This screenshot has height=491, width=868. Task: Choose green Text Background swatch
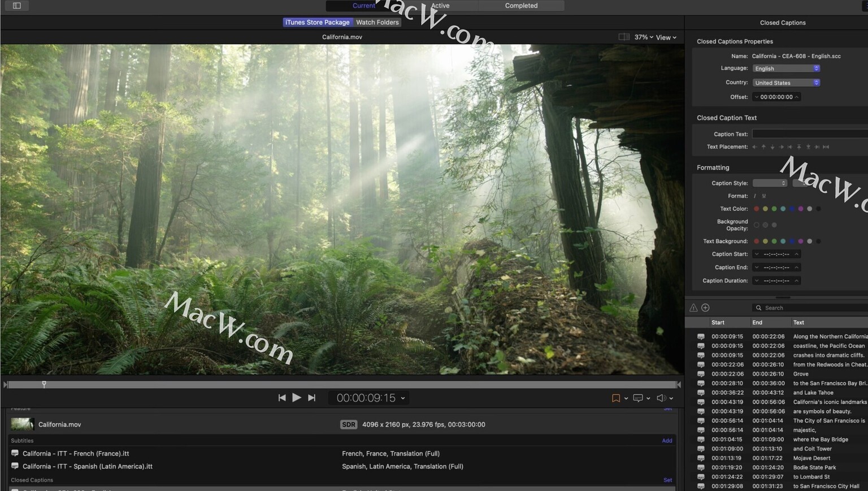click(774, 242)
